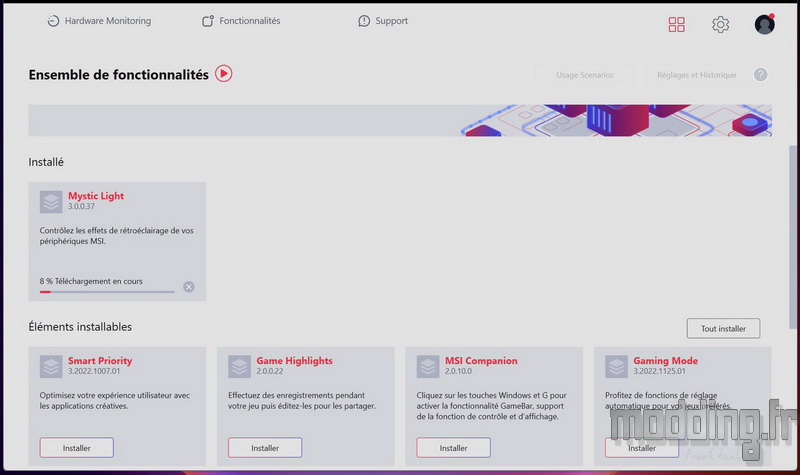Viewport: 800px width, 475px height.
Task: Click the Mystic Light title
Action: [x=96, y=196]
